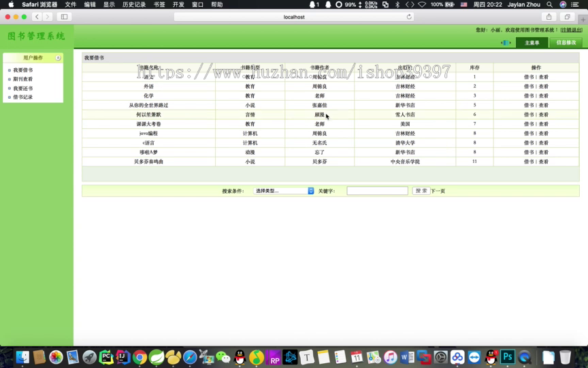Open System Preferences gear in dock
This screenshot has width=588, height=368.
pyautogui.click(x=440, y=357)
